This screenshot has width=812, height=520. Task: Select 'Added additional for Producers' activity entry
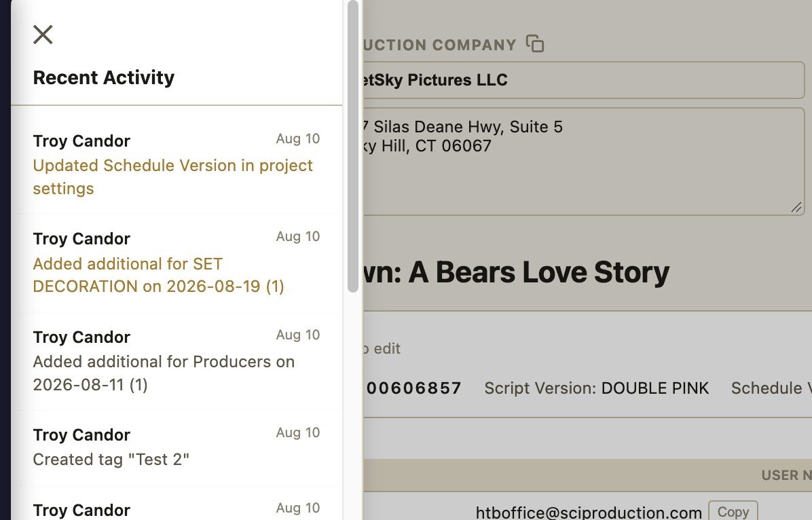[177, 360]
